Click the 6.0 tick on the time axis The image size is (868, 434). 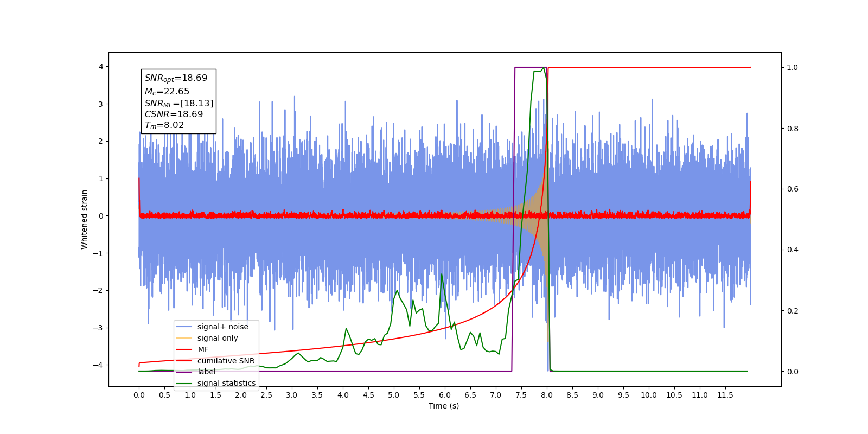tap(445, 395)
